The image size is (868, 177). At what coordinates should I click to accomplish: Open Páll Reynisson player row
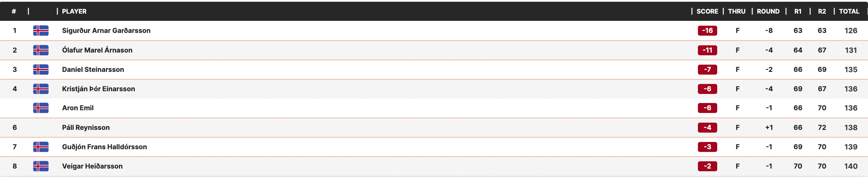point(434,127)
